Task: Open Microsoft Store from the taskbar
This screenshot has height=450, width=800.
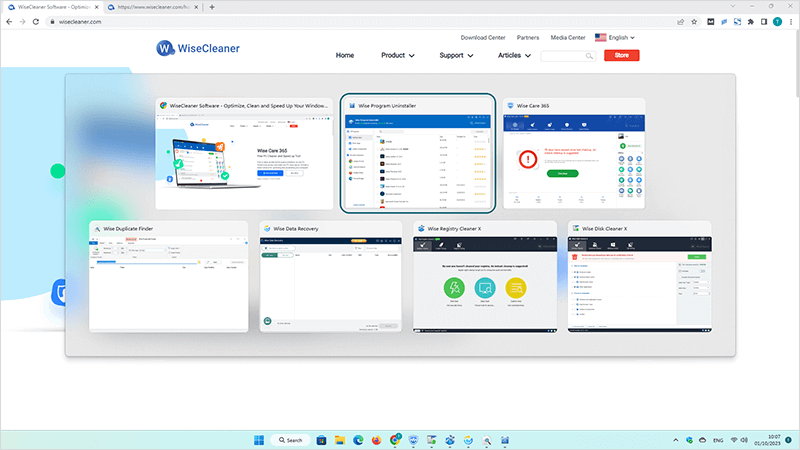Action: [x=321, y=440]
